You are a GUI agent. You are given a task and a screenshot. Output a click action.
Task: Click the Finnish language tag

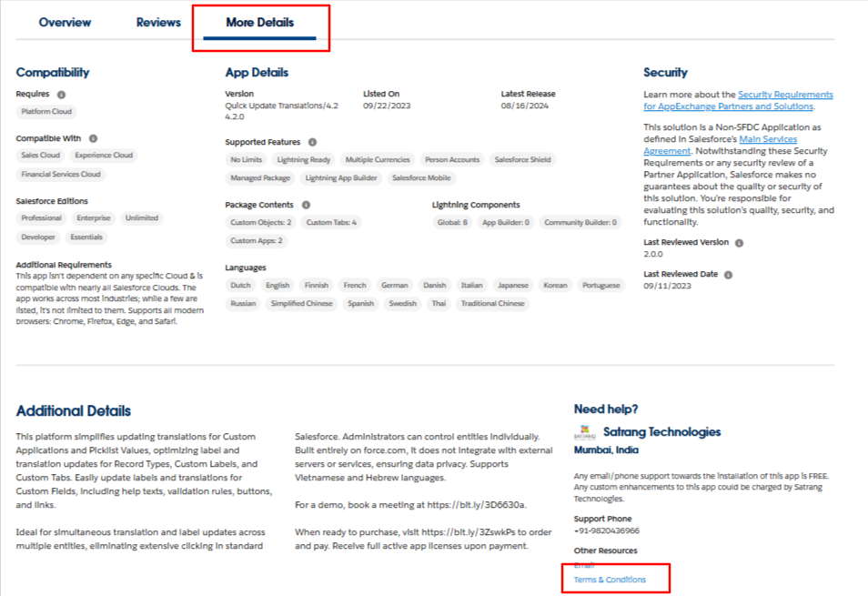[x=317, y=285]
